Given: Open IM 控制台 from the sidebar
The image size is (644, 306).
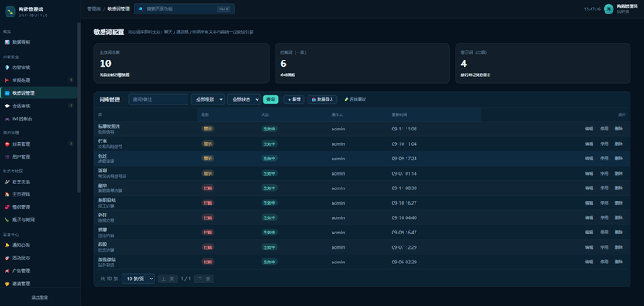Looking at the screenshot, I should click(x=38, y=118).
